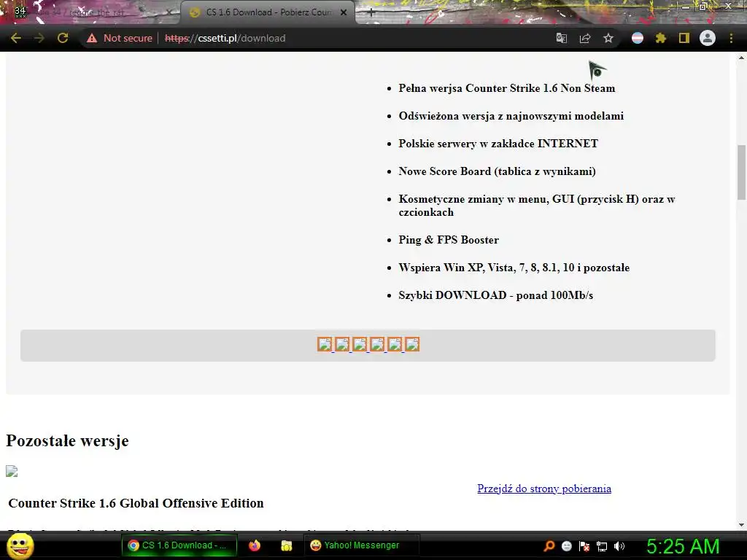Click second broken gallery thumbnail
Image resolution: width=747 pixels, height=560 pixels.
point(342,344)
